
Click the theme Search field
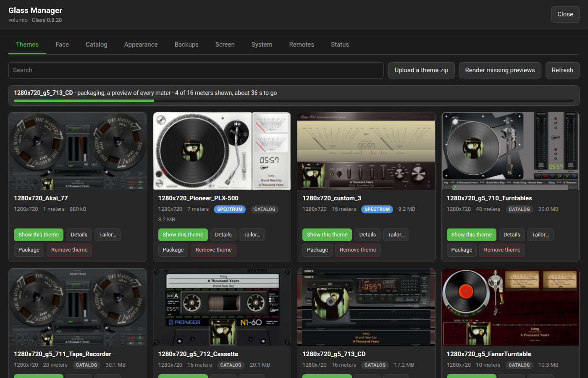(x=196, y=70)
